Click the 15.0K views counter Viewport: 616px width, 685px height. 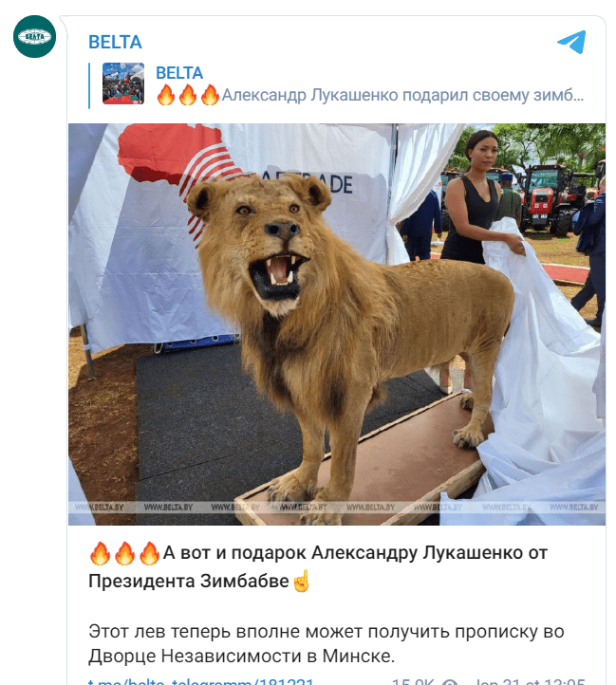click(413, 681)
